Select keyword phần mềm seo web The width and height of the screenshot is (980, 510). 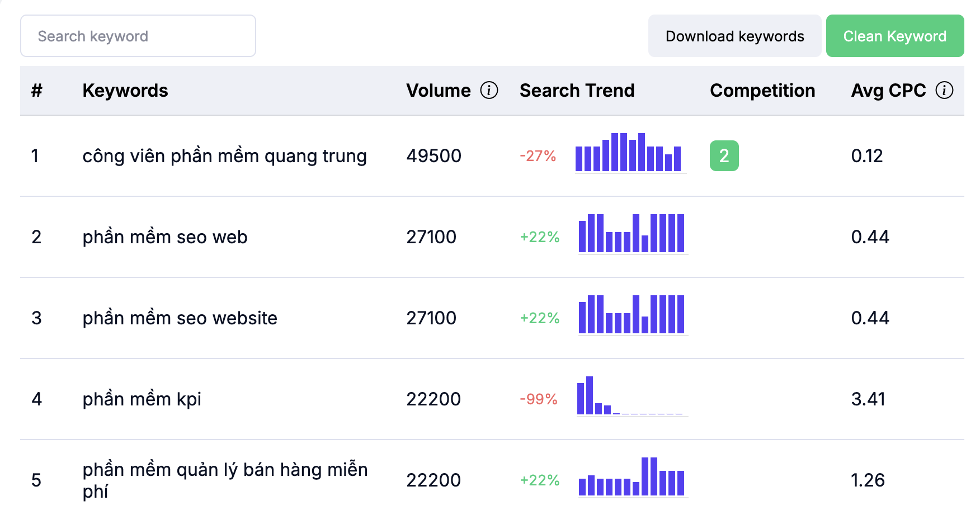coord(165,237)
